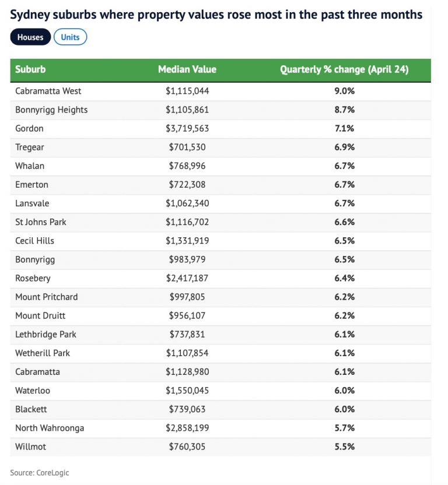
Task: Select the Cabramatta West suburb cell
Action: [x=48, y=91]
